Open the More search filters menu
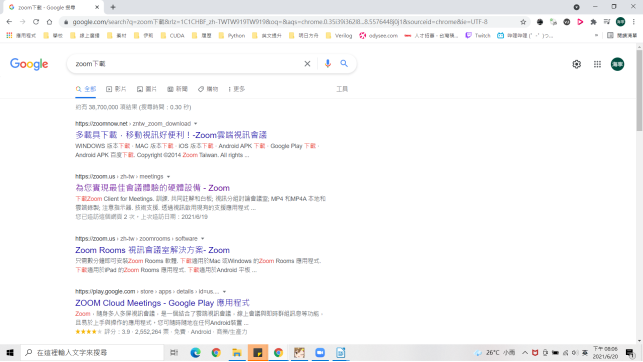Viewport: 643px width, 362px height. tap(237, 89)
